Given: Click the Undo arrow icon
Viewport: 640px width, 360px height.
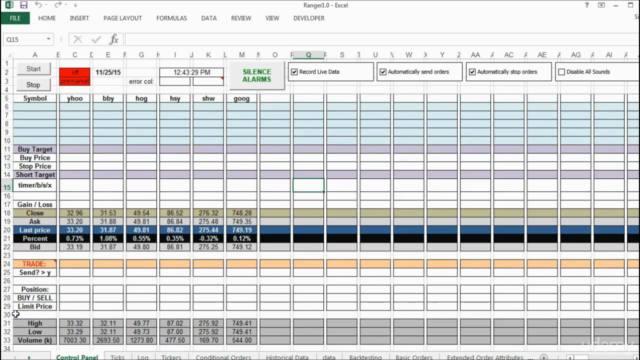Looking at the screenshot, I should click(38, 5).
